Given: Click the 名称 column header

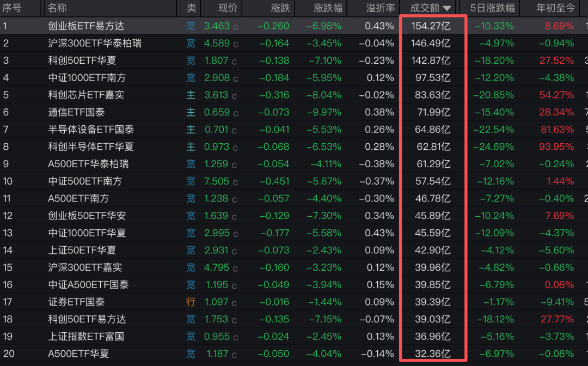Looking at the screenshot, I should click(x=57, y=8).
